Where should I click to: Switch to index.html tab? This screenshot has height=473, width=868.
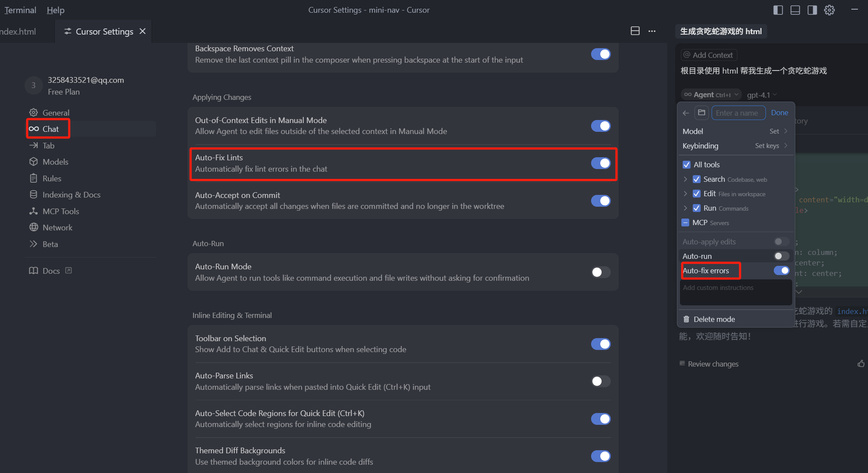tap(18, 32)
